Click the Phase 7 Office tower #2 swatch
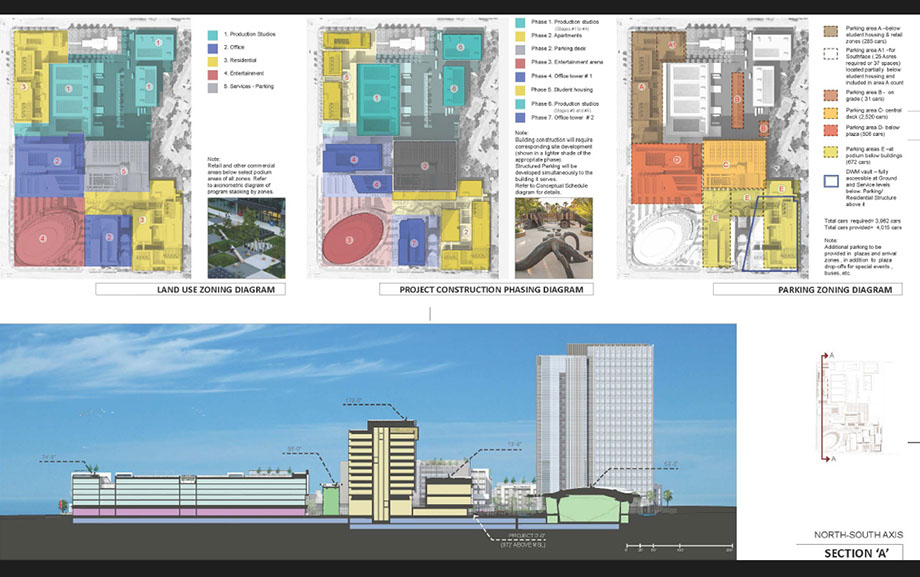 tap(522, 119)
